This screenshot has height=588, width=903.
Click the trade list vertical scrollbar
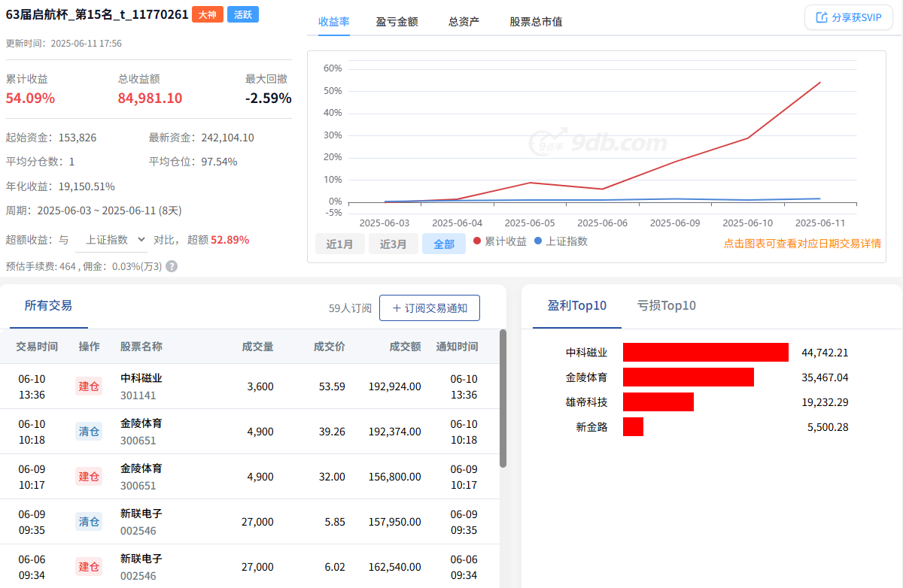503,399
